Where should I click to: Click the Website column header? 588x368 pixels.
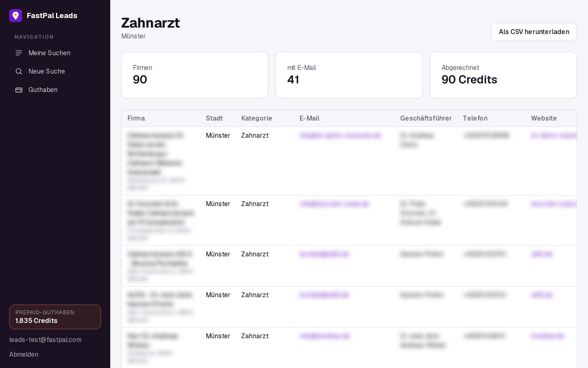point(544,118)
